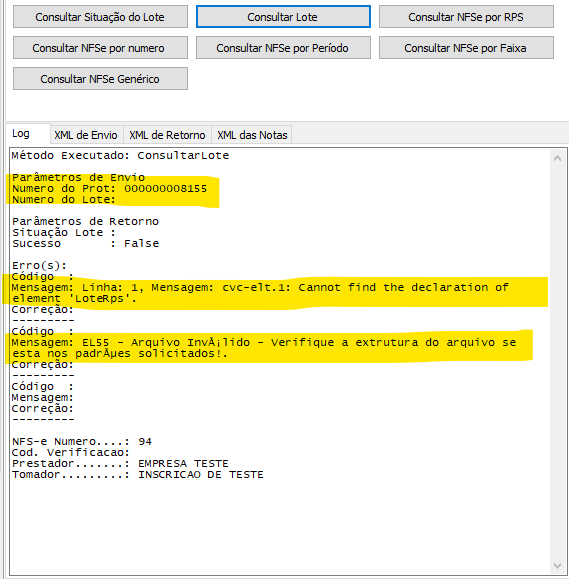This screenshot has width=569, height=579.
Task: Click the Método Executado line in log
Action: pos(120,155)
